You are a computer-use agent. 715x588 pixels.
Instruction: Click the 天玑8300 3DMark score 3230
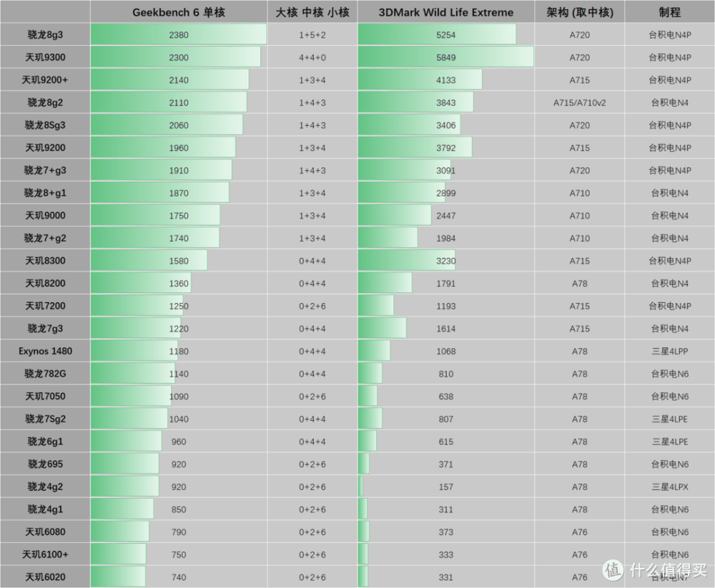pyautogui.click(x=446, y=261)
